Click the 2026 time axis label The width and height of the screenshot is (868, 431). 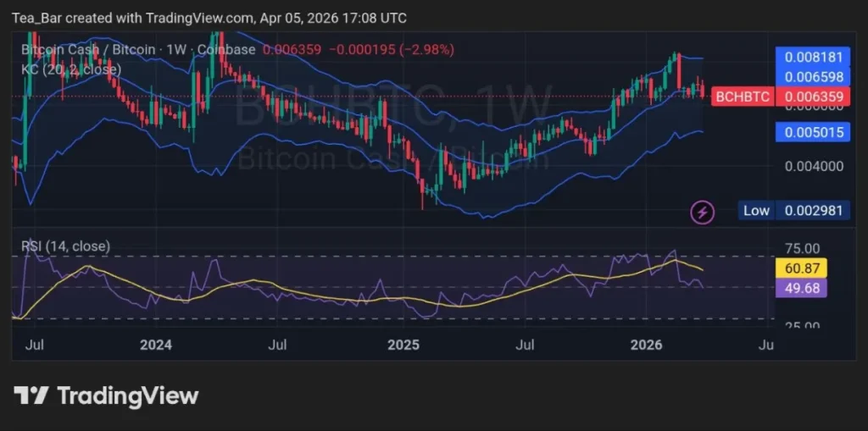point(648,345)
